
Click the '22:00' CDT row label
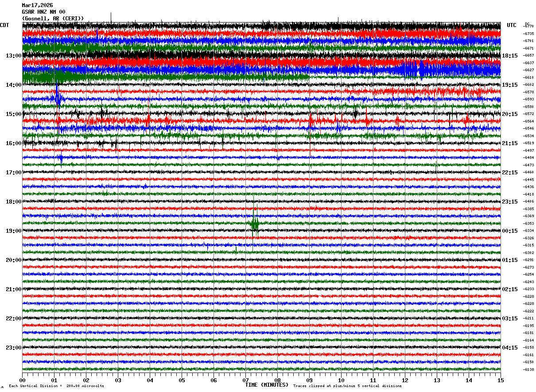click(14, 319)
